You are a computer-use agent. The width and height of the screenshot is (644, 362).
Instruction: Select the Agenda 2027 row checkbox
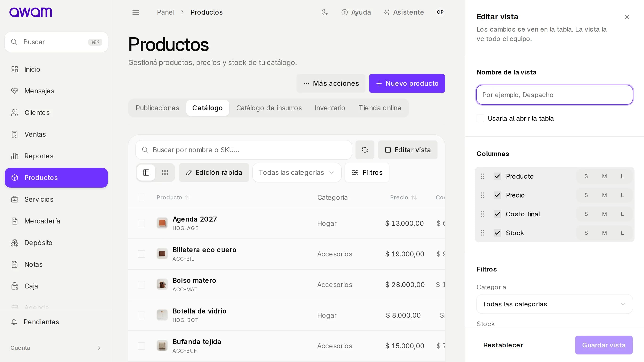141,223
